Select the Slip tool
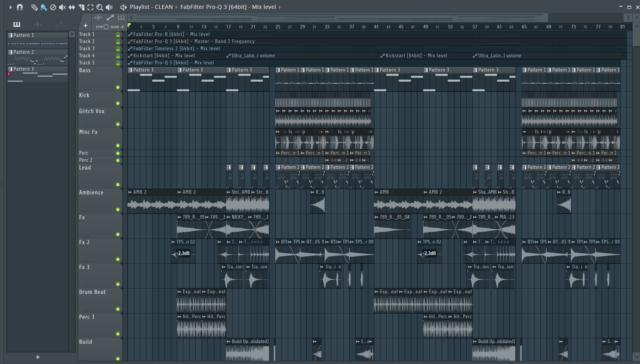Image resolution: width=640 pixels, height=364 pixels. [72, 7]
